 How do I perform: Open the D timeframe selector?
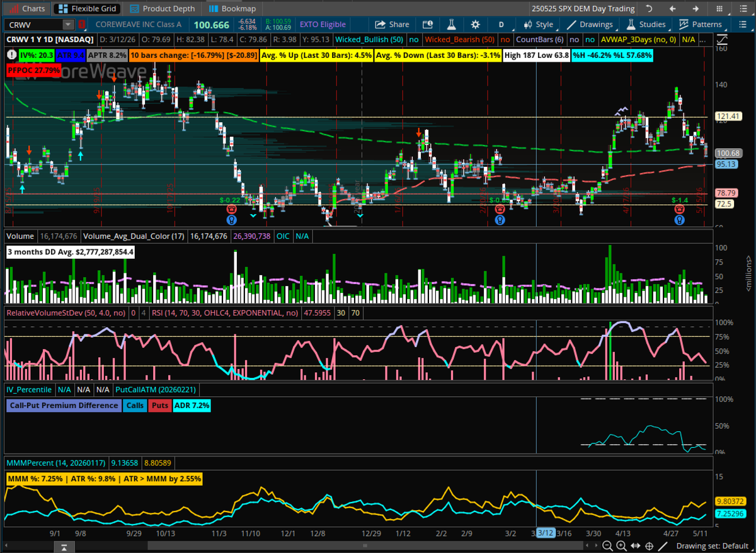coord(501,25)
